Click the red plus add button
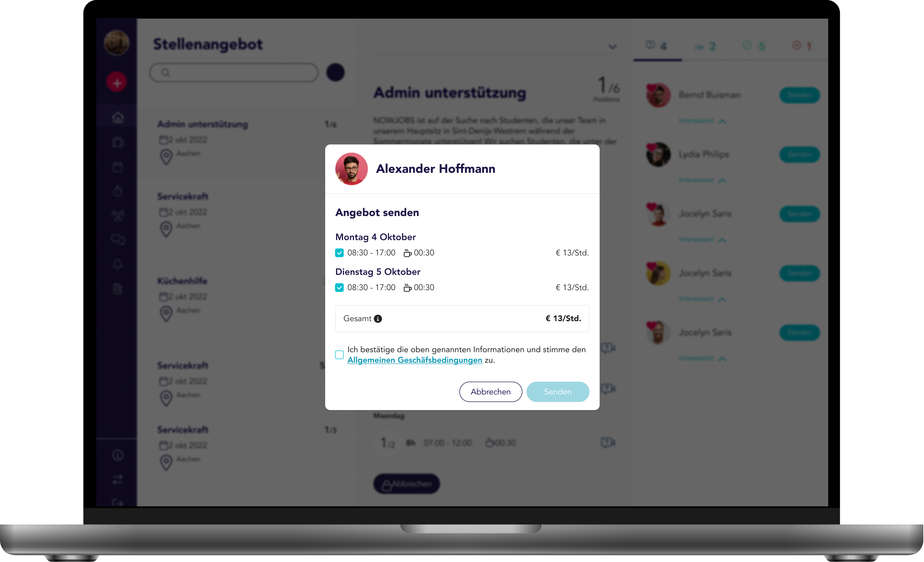The height and width of the screenshot is (562, 924). click(x=117, y=82)
